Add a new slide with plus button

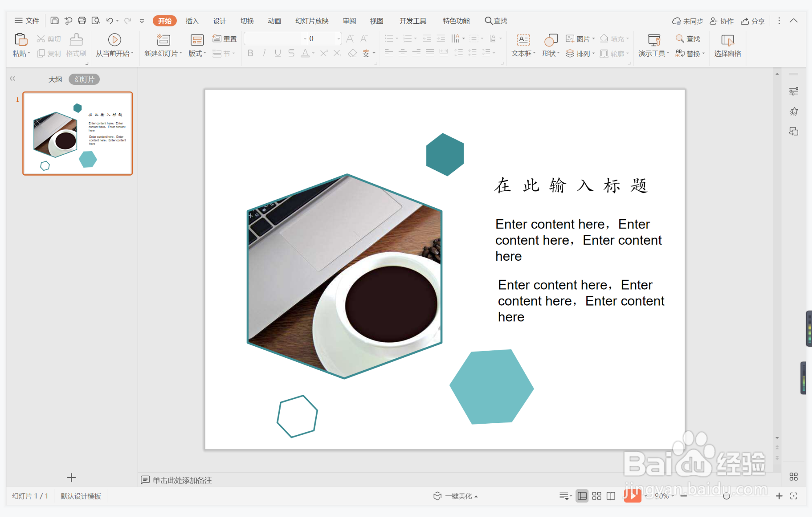71,477
